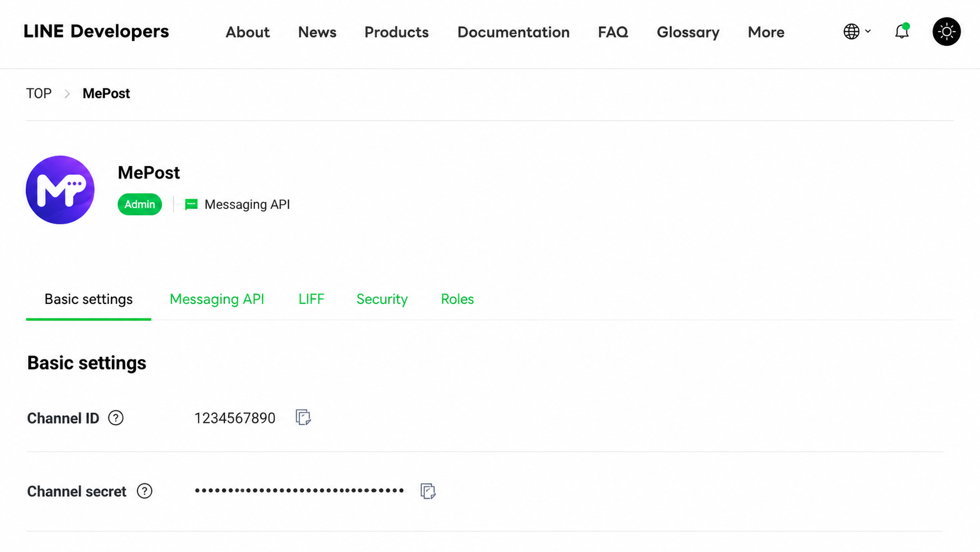This screenshot has height=552, width=980.
Task: Click the Messaging API channel type icon
Action: click(x=191, y=204)
